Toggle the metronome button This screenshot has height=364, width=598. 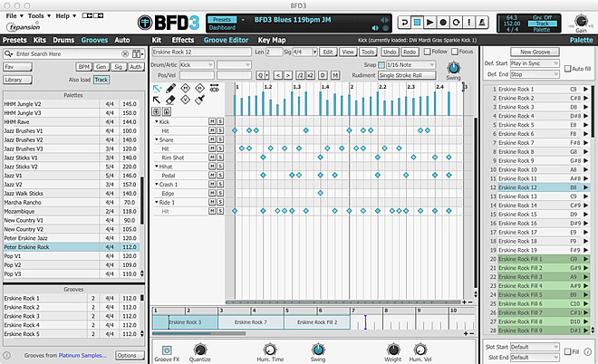[482, 23]
